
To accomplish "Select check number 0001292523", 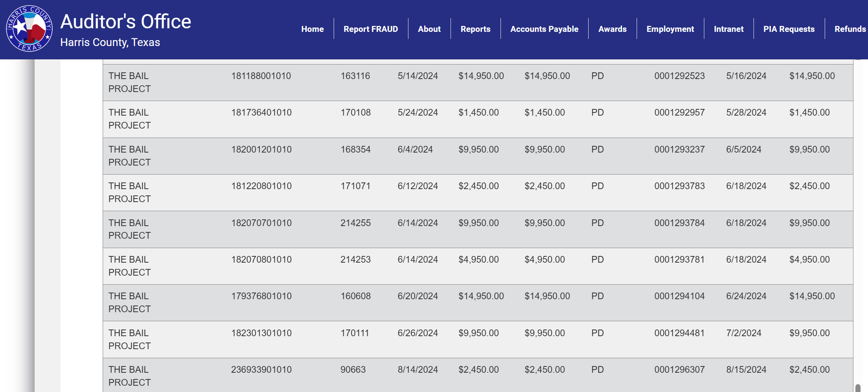I will click(680, 75).
